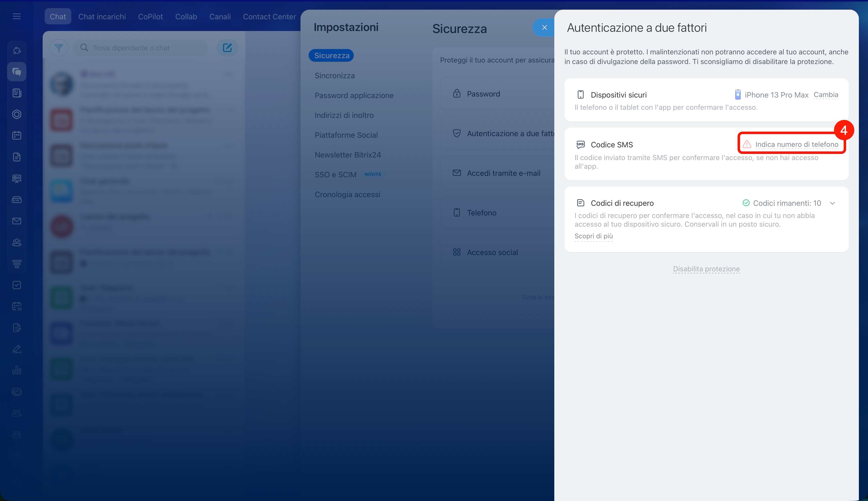Click the Trova dipendente o chat field
This screenshot has width=868, height=501.
pos(144,48)
